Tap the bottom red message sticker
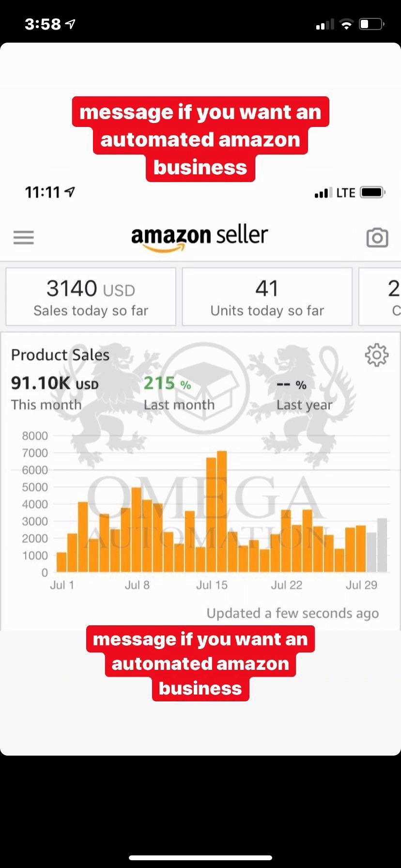This screenshot has width=401, height=868. [x=200, y=663]
